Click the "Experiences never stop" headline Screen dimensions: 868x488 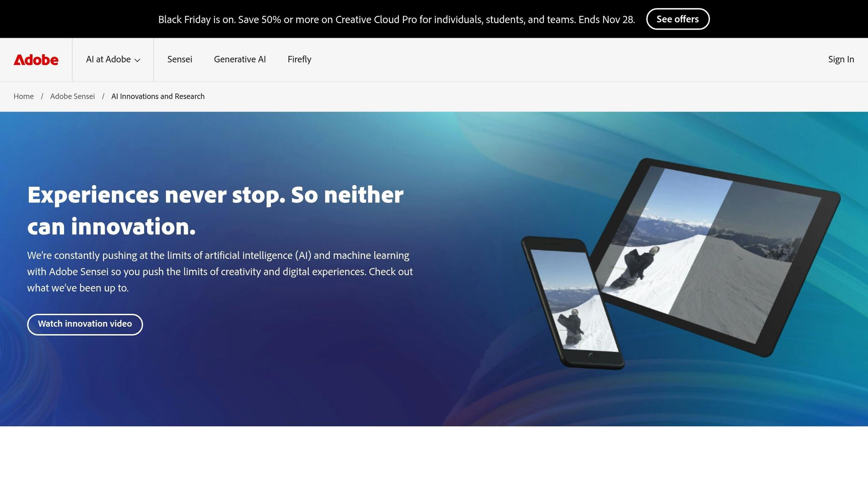pyautogui.click(x=215, y=211)
